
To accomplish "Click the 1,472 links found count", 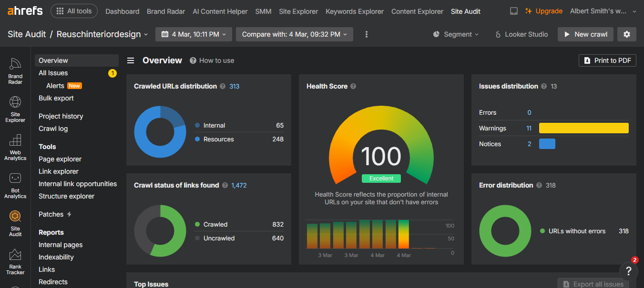I will 239,185.
